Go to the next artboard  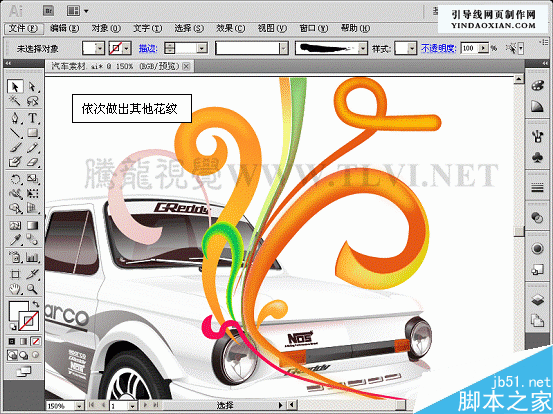tap(145, 405)
